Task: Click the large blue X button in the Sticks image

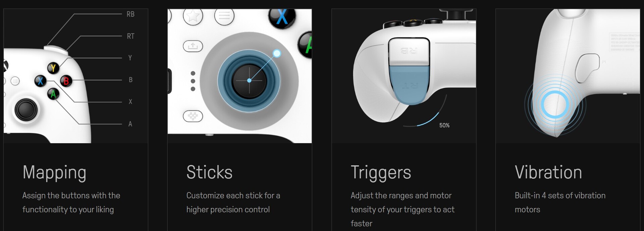Action: point(282,17)
